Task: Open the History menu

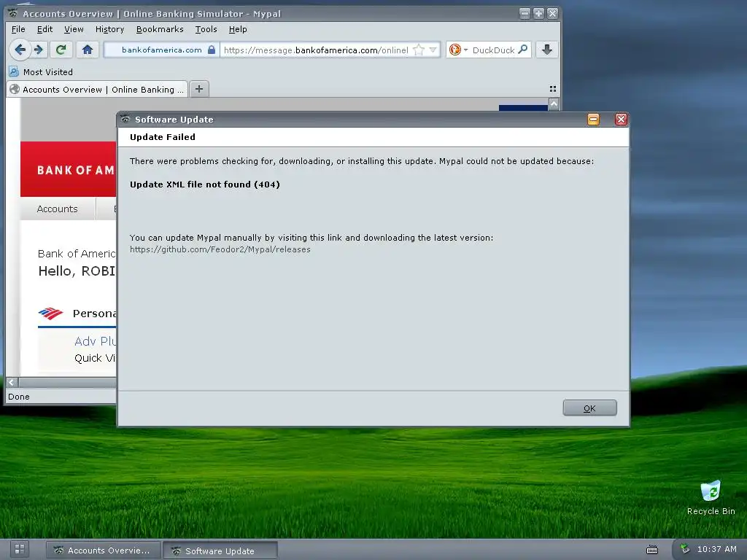Action: tap(109, 29)
